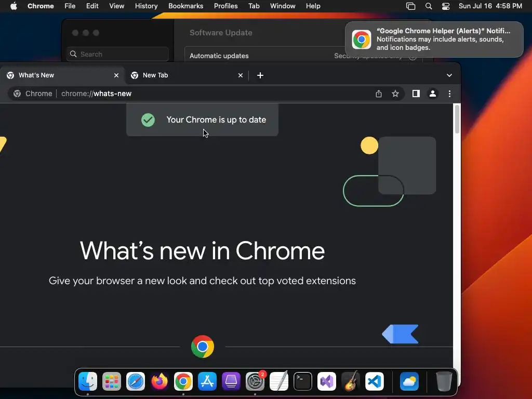Click the Chrome icon in the dock
The width and height of the screenshot is (532, 399).
[x=183, y=381]
